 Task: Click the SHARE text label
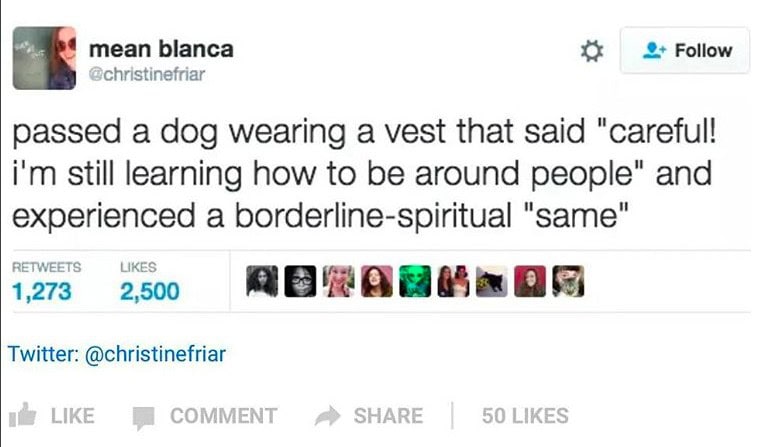[388, 416]
